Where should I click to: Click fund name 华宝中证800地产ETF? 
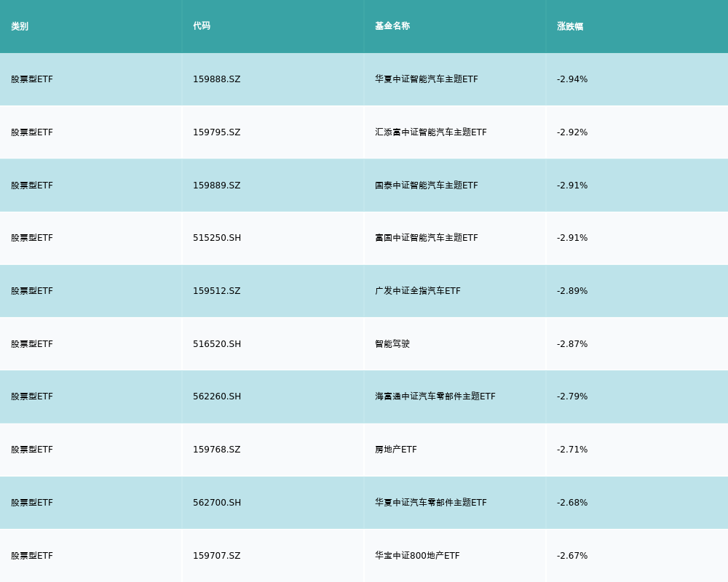click(x=417, y=556)
